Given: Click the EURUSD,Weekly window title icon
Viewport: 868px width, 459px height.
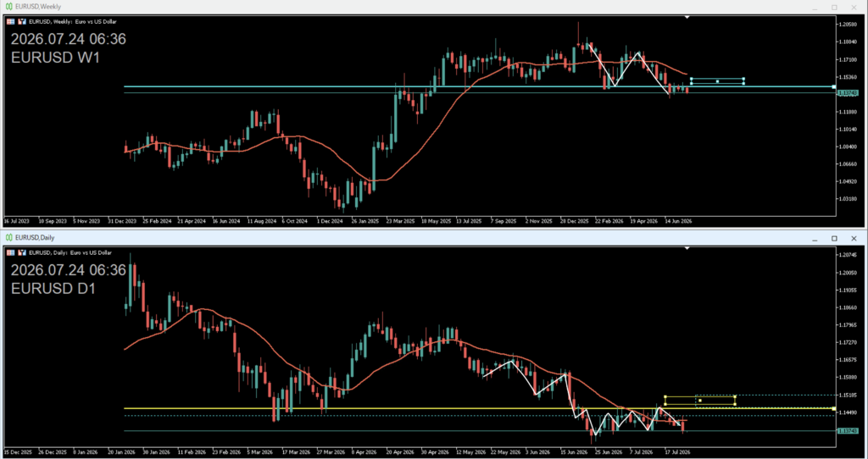Looking at the screenshot, I should [x=8, y=7].
